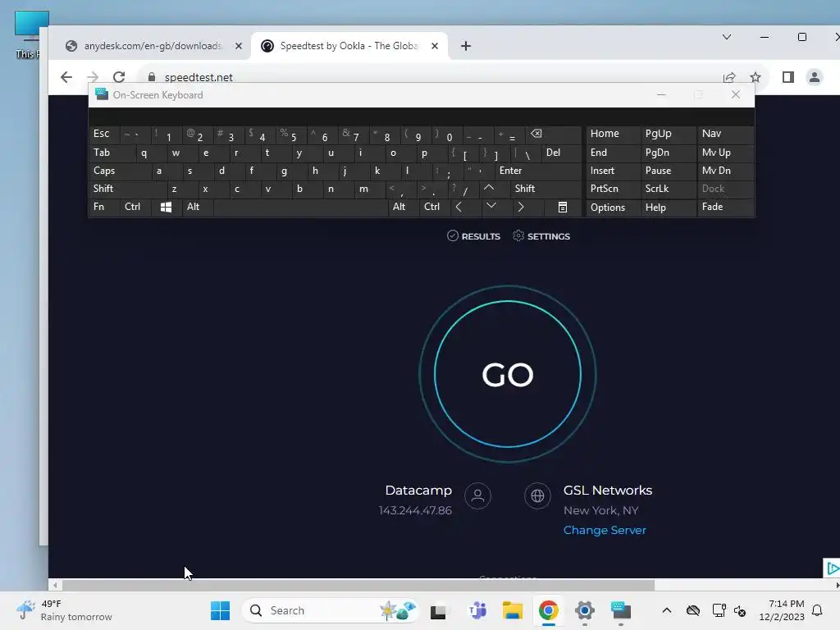
Task: Close the anydesk.com tab
Action: tap(239, 46)
